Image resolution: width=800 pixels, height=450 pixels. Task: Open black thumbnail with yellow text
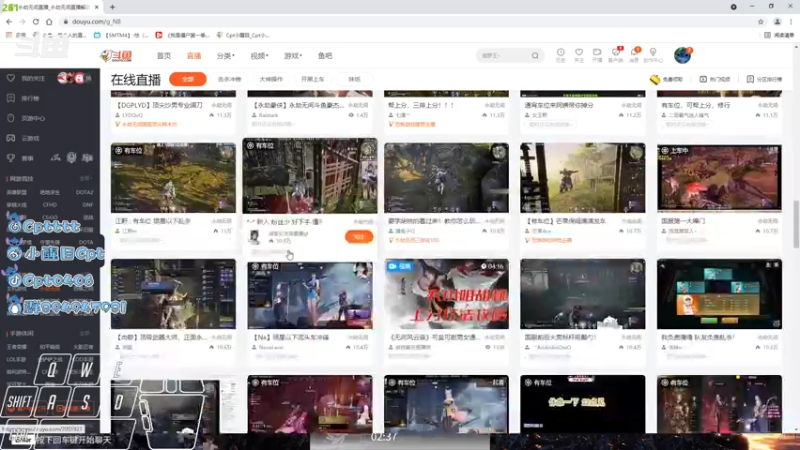point(583,404)
